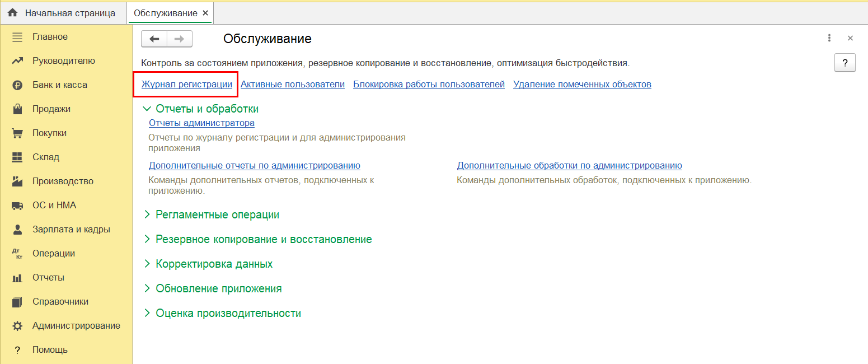Open the Активные пользователи link
868x364 pixels.
pos(292,85)
